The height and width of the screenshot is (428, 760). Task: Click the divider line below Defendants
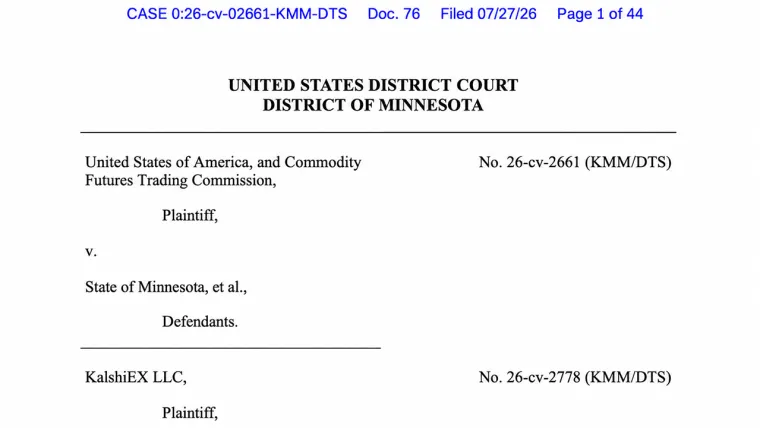click(x=230, y=348)
